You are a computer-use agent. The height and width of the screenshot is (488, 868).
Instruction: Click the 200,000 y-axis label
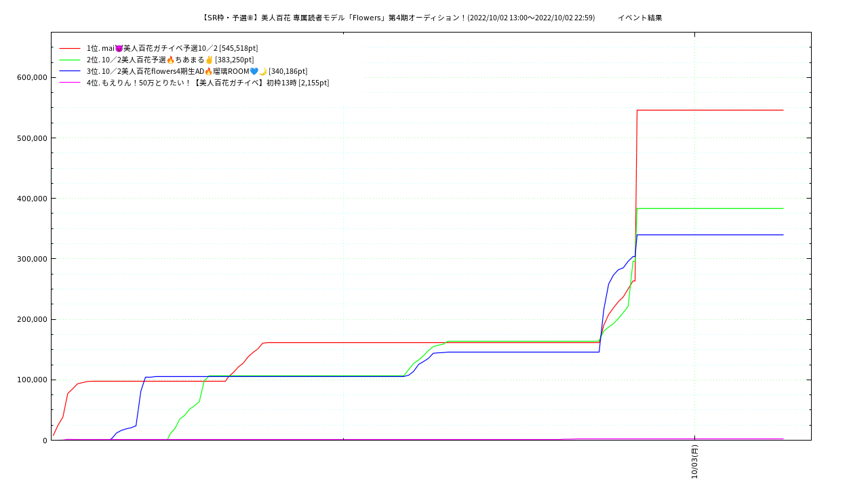[x=31, y=319]
